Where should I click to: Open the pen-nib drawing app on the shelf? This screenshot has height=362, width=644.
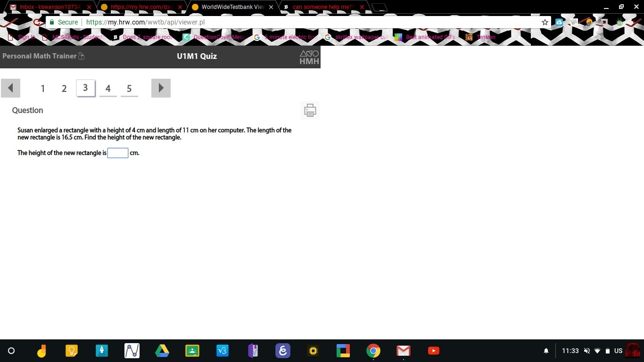102,351
